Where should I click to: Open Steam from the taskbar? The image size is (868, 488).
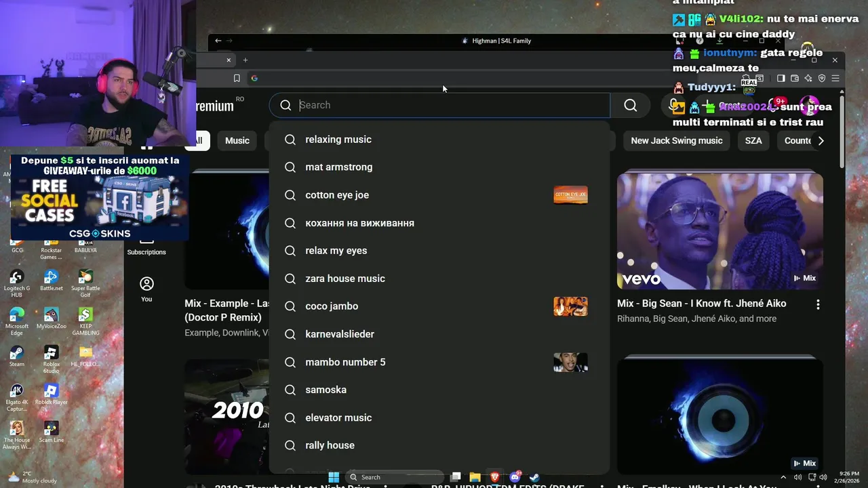point(534,477)
